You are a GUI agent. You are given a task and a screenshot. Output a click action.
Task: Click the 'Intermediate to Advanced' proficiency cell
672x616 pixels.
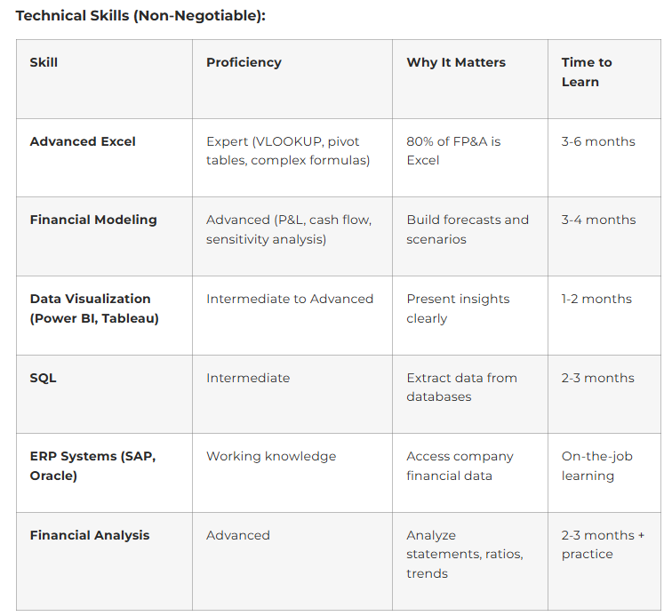tap(290, 299)
